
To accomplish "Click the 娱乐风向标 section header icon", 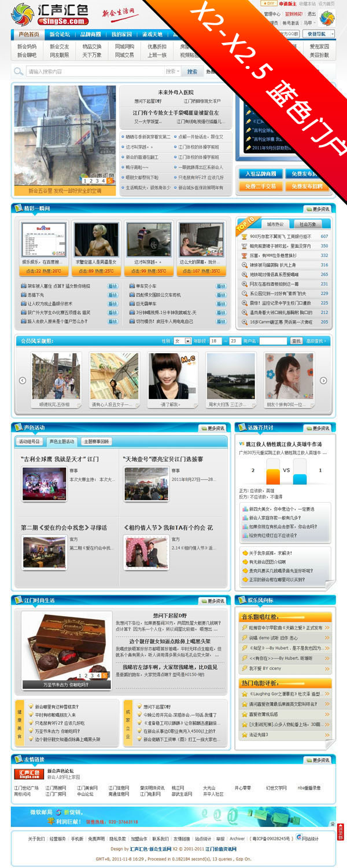I will tap(242, 600).
